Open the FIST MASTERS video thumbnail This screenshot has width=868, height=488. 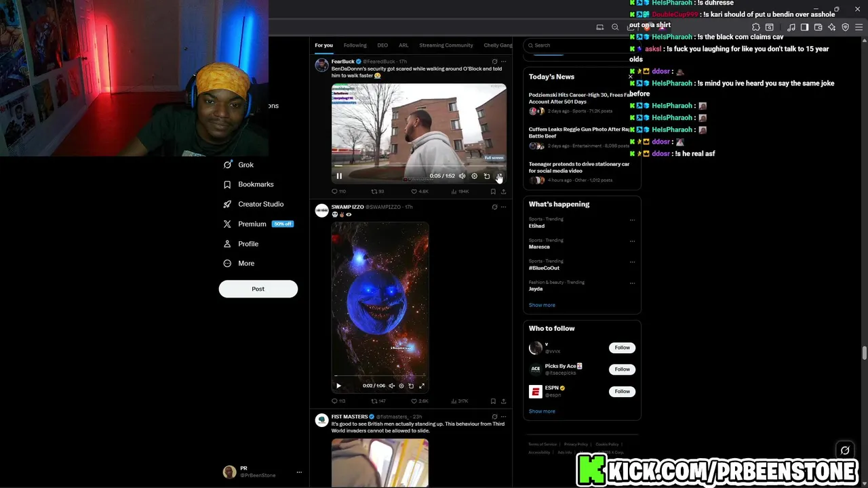pyautogui.click(x=380, y=463)
